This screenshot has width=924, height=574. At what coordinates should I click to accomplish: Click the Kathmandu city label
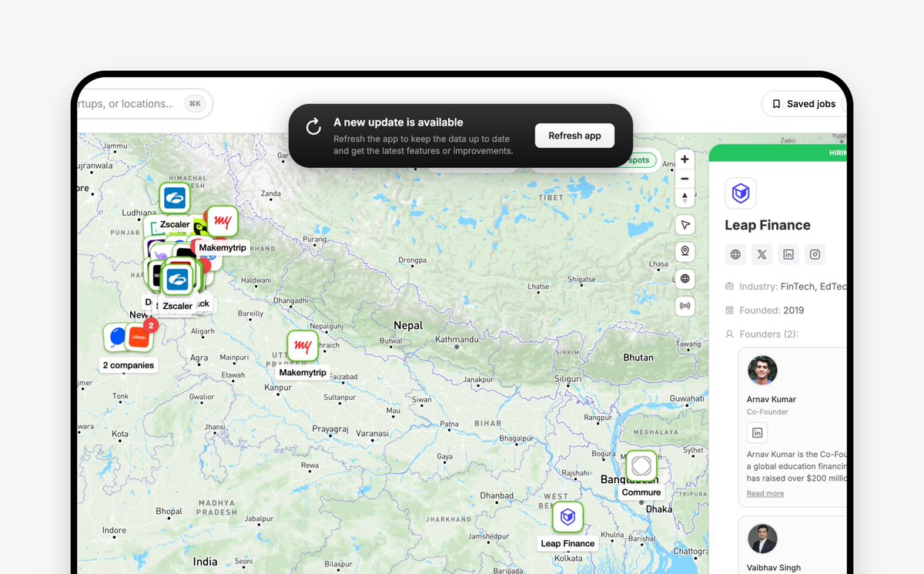[x=457, y=339]
